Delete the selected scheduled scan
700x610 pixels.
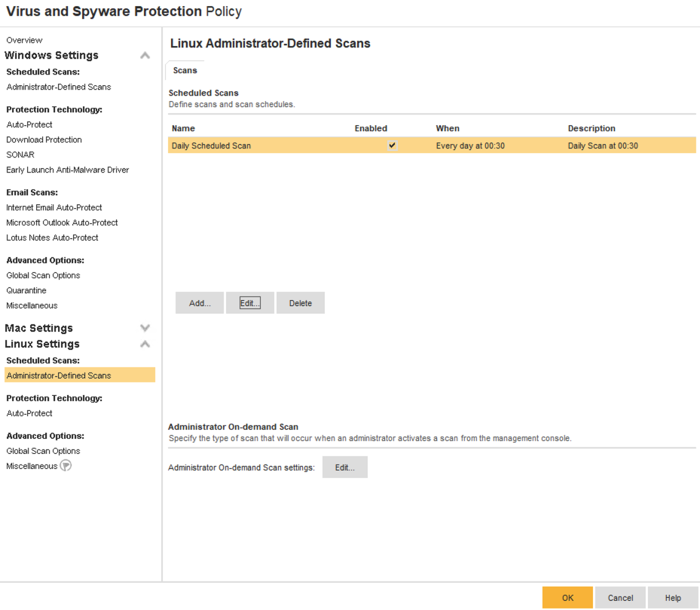point(300,303)
